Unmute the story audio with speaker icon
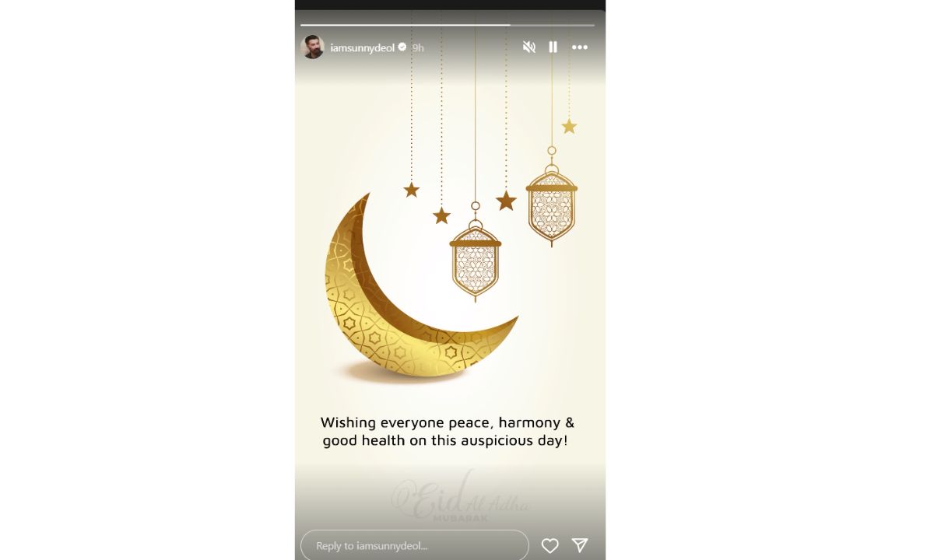The height and width of the screenshot is (560, 934). (529, 47)
